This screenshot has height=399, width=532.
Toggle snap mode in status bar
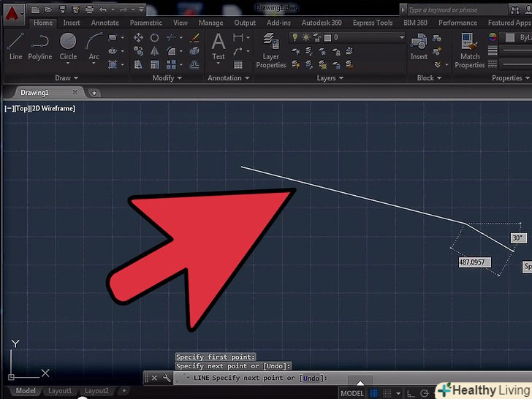point(387,393)
